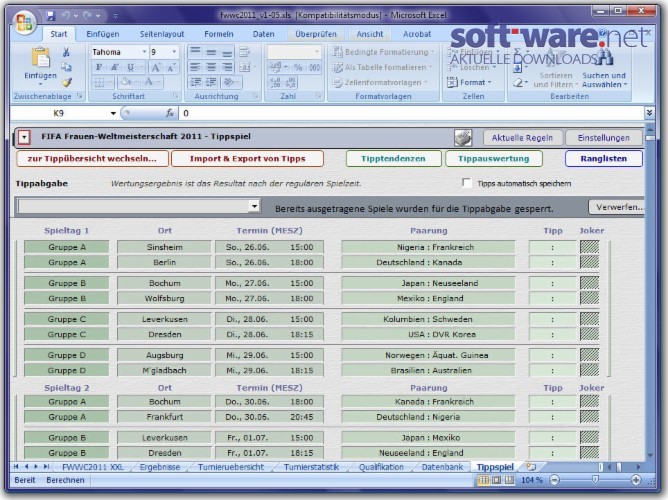Click zur Tippübersicht wechseln button
This screenshot has width=668, height=500.
click(x=92, y=159)
